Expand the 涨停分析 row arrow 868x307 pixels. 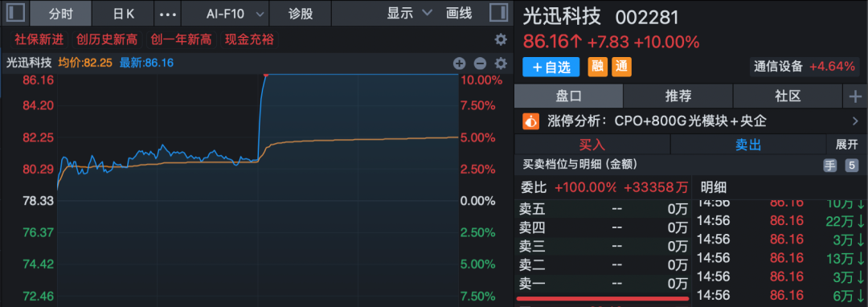(855, 121)
